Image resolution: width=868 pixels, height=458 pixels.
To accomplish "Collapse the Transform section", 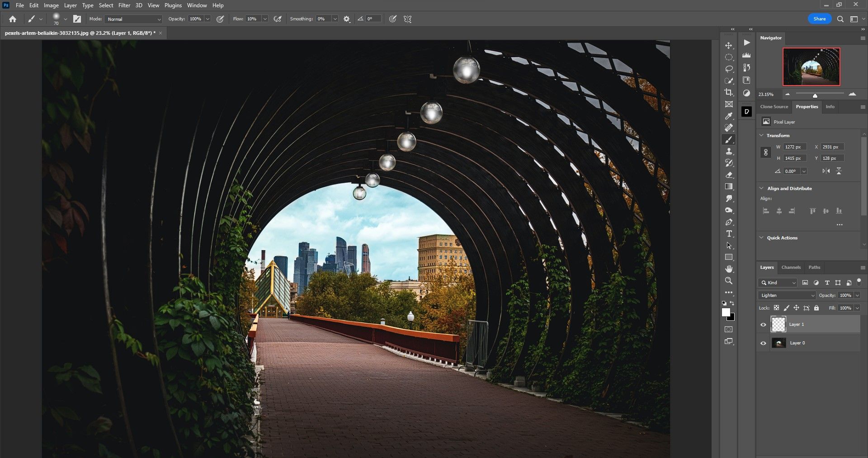I will pos(762,135).
